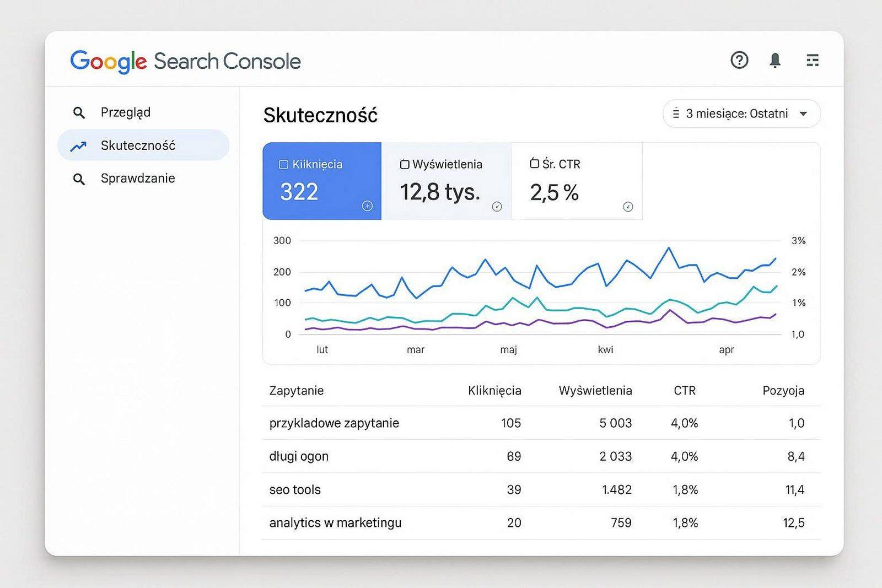Open the help question mark icon

tap(739, 60)
